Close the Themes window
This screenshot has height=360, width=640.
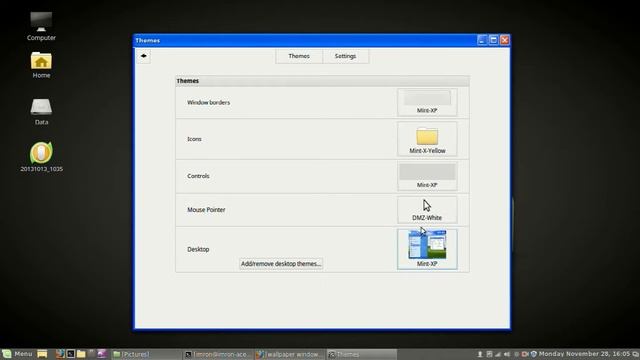(x=505, y=40)
